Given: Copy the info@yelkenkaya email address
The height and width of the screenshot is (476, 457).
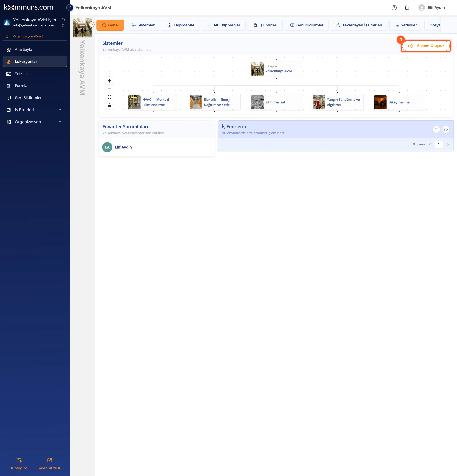Looking at the screenshot, I should tap(63, 25).
